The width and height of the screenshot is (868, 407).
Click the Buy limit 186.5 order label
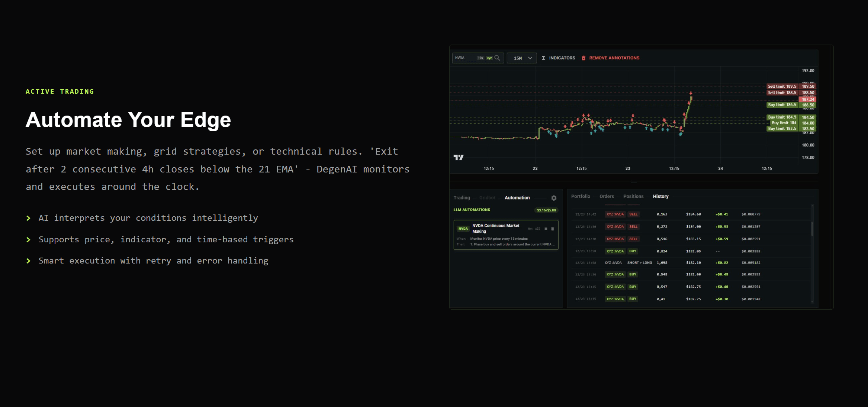coord(782,105)
